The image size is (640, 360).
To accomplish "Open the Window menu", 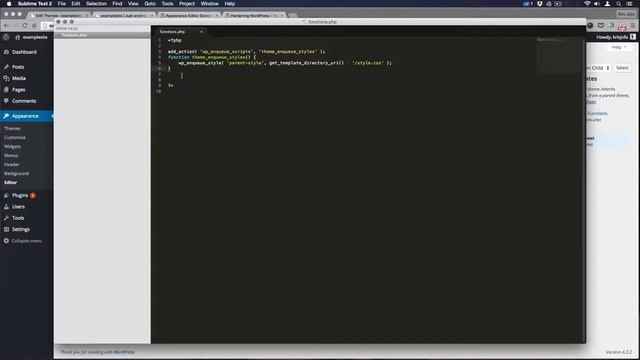I will tap(210, 4).
